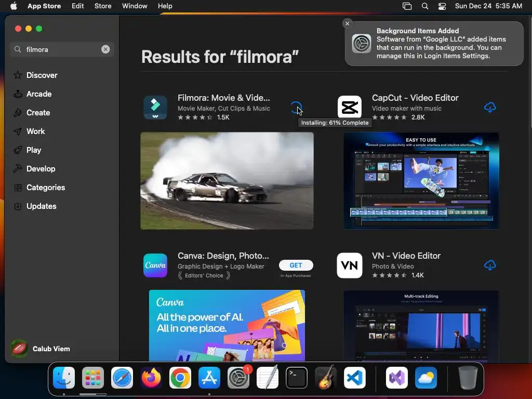Open Control Center in menu bar
This screenshot has width=532, height=399.
442,6
